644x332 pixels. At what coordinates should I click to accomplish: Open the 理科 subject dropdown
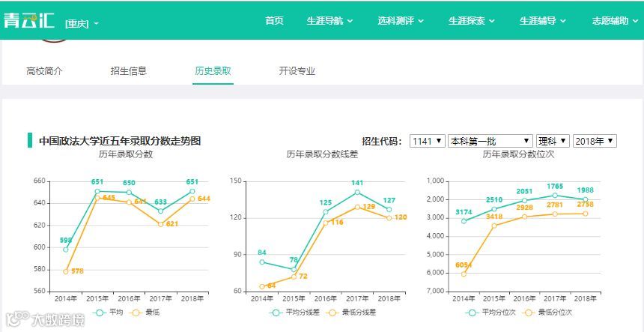click(553, 141)
